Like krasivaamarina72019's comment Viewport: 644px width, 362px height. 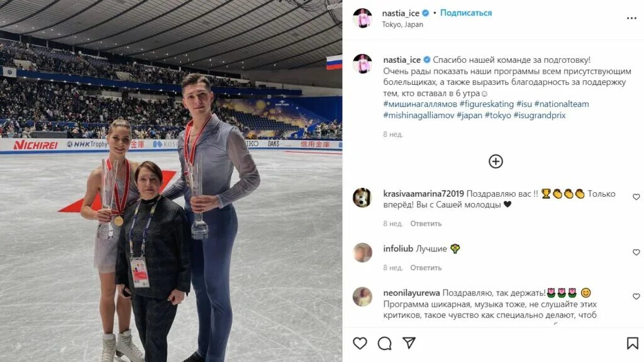coord(636,197)
